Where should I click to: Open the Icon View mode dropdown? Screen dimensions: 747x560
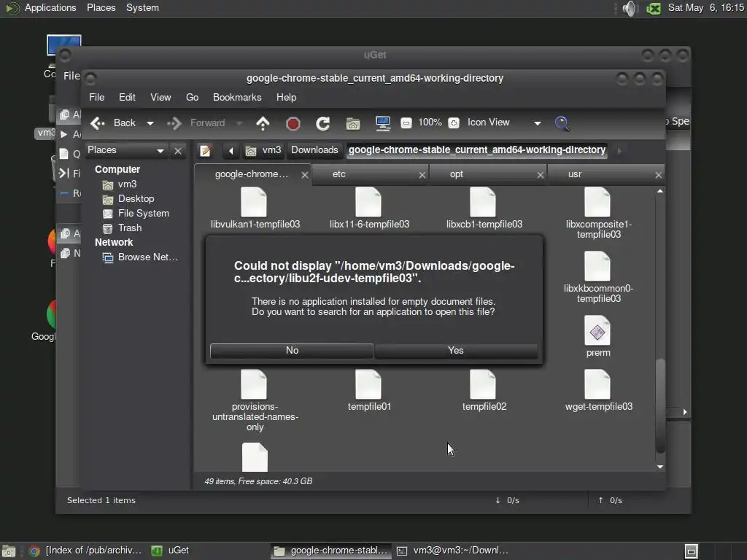(503, 122)
